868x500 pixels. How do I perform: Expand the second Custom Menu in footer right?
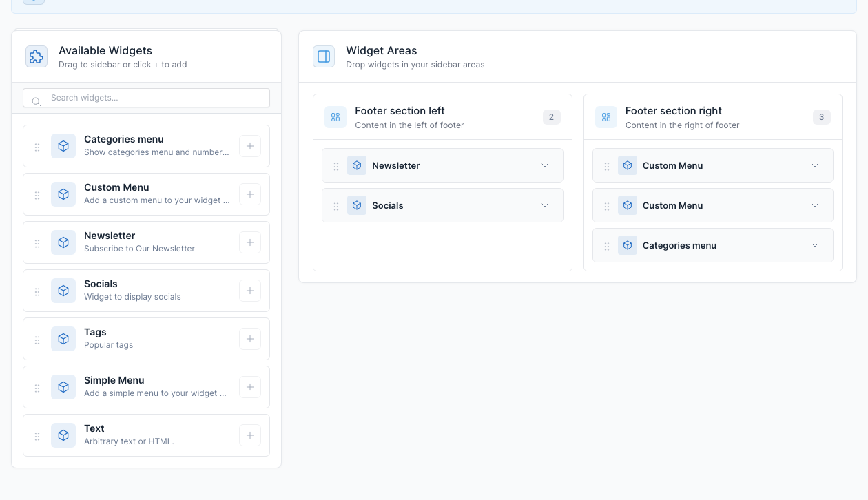coord(815,205)
